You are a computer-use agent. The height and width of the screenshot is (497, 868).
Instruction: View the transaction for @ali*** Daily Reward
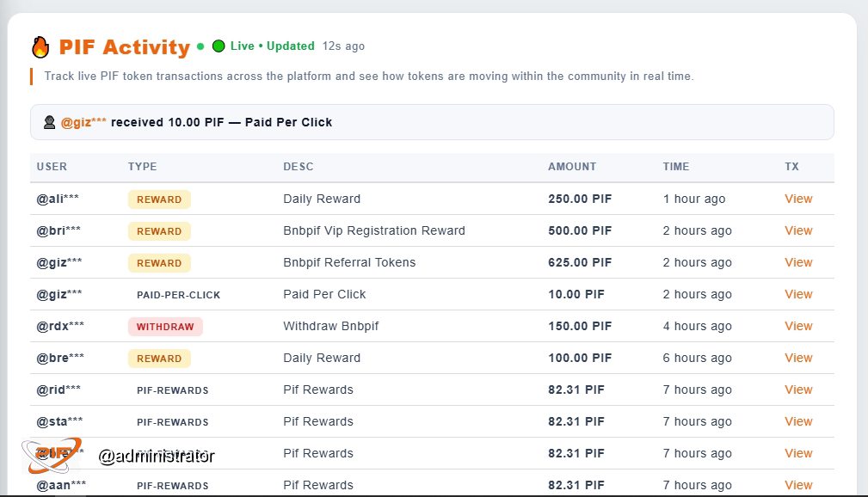tap(798, 199)
